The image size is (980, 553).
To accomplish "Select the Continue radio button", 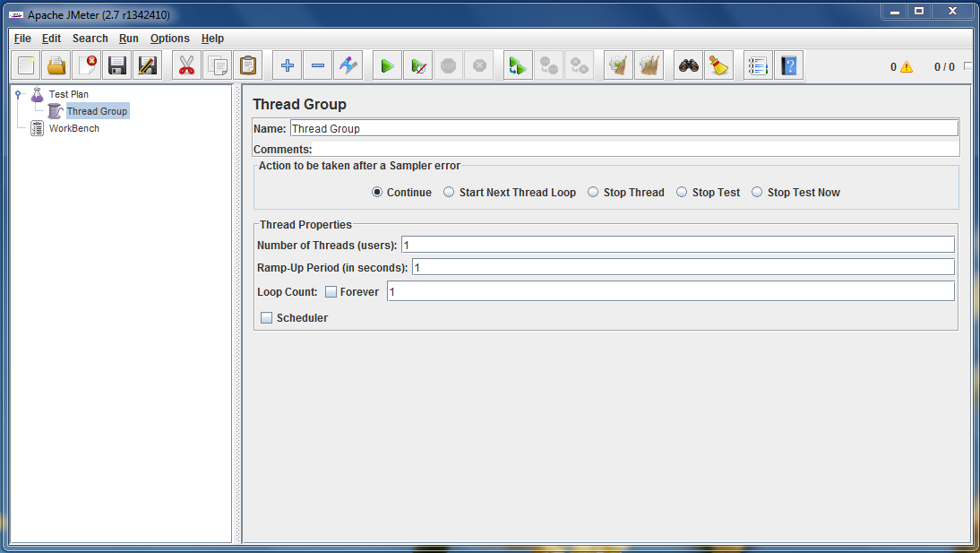I will click(x=377, y=192).
